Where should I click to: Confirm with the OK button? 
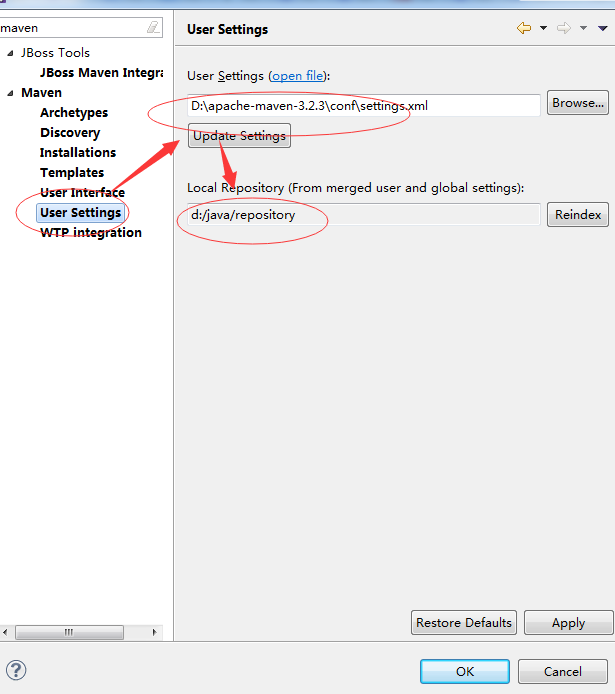(x=465, y=671)
